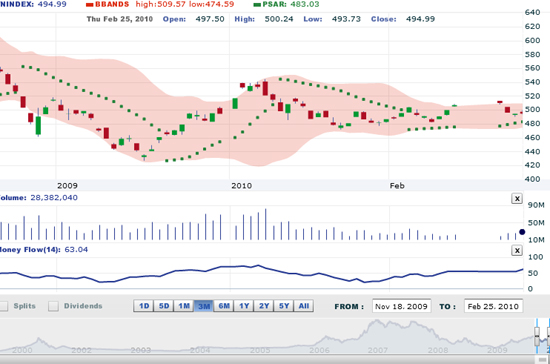Click the left range slider handle
This screenshot has height=364, width=550.
[537, 336]
